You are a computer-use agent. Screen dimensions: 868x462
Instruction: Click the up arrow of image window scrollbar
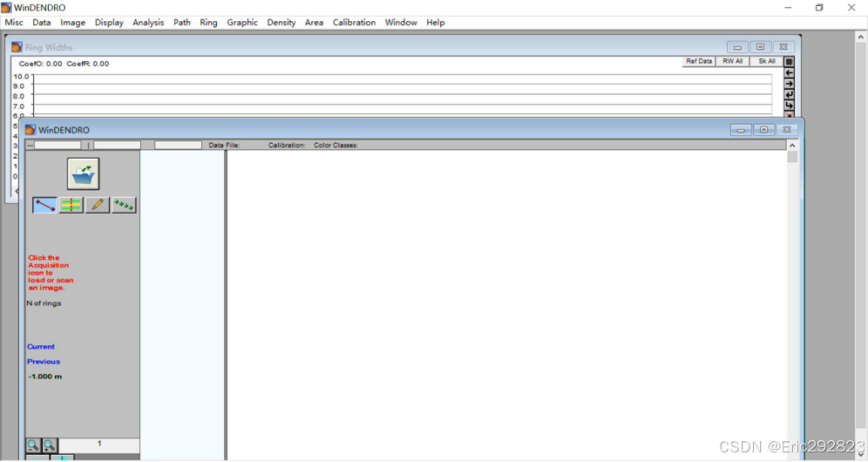click(792, 145)
